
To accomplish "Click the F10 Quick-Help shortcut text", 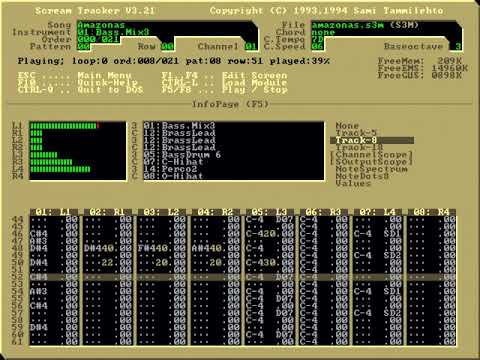I will coord(78,83).
